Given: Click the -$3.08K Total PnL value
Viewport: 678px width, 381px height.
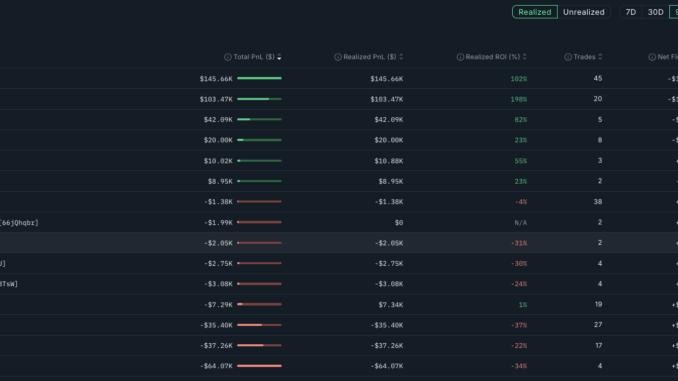Looking at the screenshot, I should coord(218,284).
